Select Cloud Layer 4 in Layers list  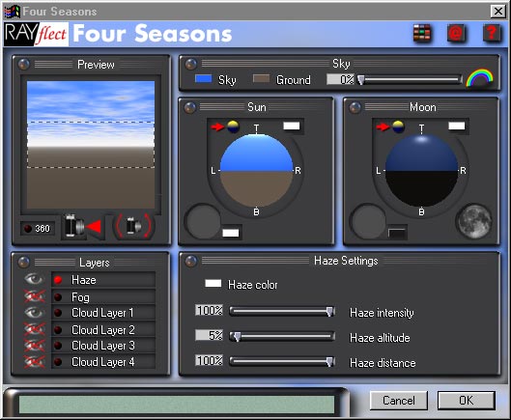pyautogui.click(x=103, y=362)
